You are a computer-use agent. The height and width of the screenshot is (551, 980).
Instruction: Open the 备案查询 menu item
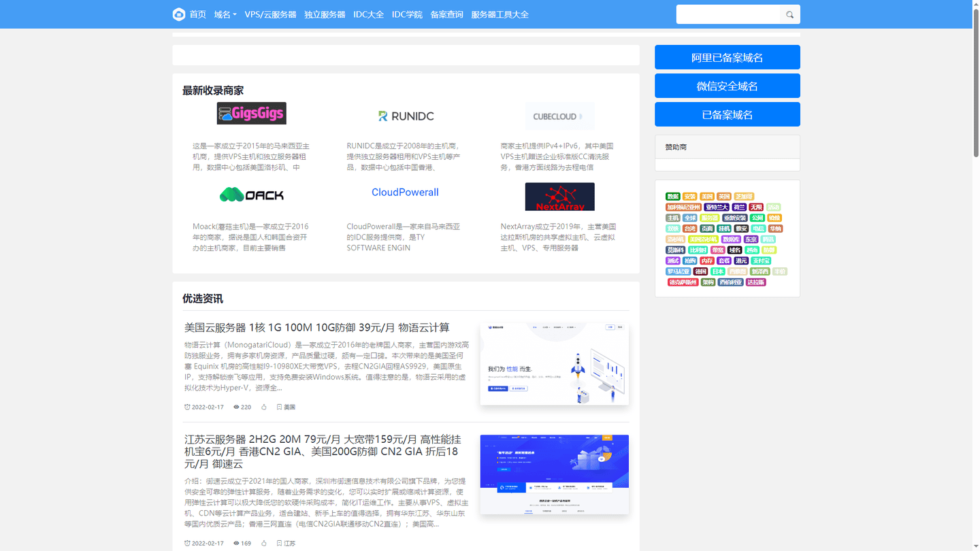click(x=446, y=14)
